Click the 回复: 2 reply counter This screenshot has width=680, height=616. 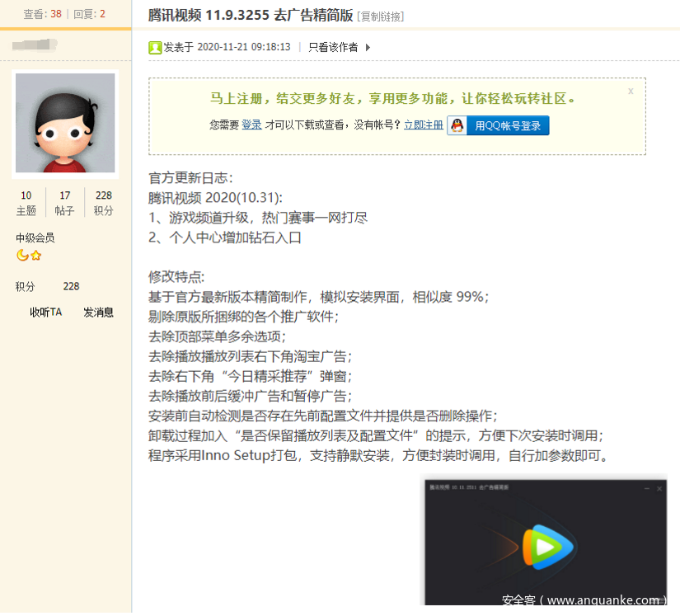tap(89, 14)
